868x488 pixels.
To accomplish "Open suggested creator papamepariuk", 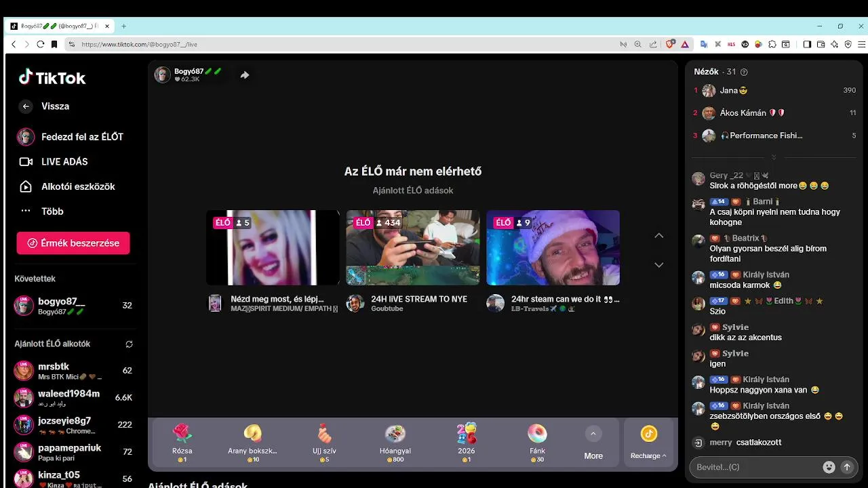I will [x=73, y=452].
